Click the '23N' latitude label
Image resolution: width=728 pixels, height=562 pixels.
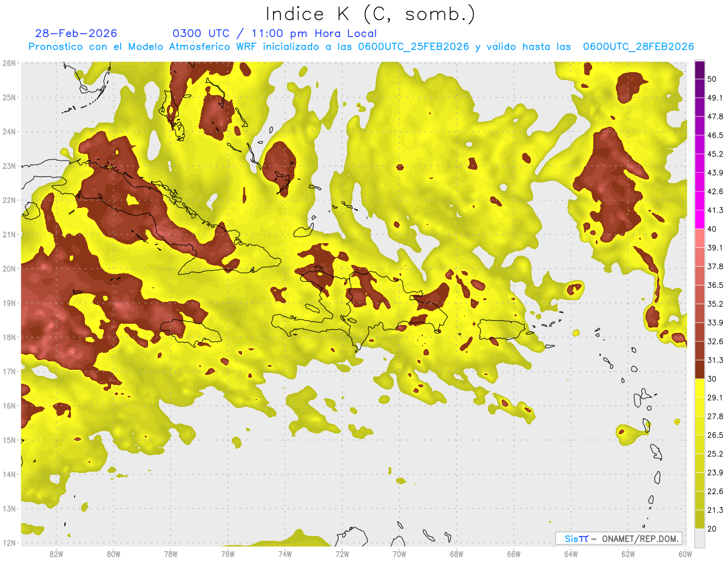coord(9,166)
